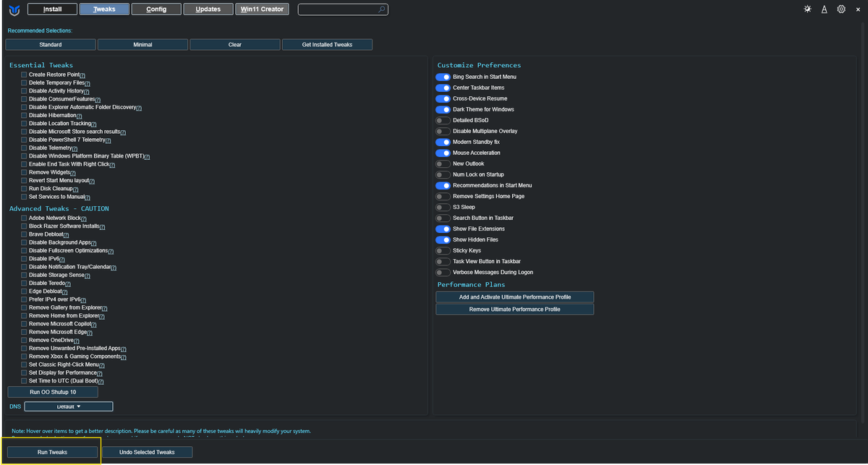Toggle Show File Extensions switch
Viewport: 868px width, 465px height.
tap(443, 229)
